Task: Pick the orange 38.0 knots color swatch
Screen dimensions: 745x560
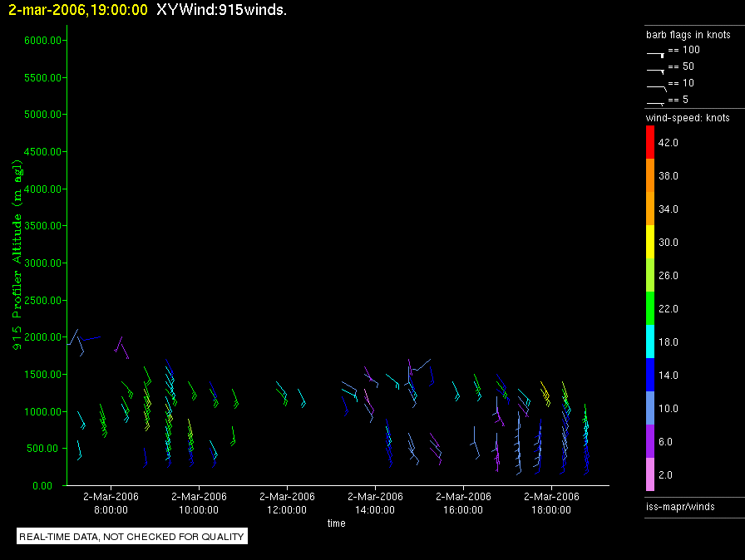Action: click(650, 175)
